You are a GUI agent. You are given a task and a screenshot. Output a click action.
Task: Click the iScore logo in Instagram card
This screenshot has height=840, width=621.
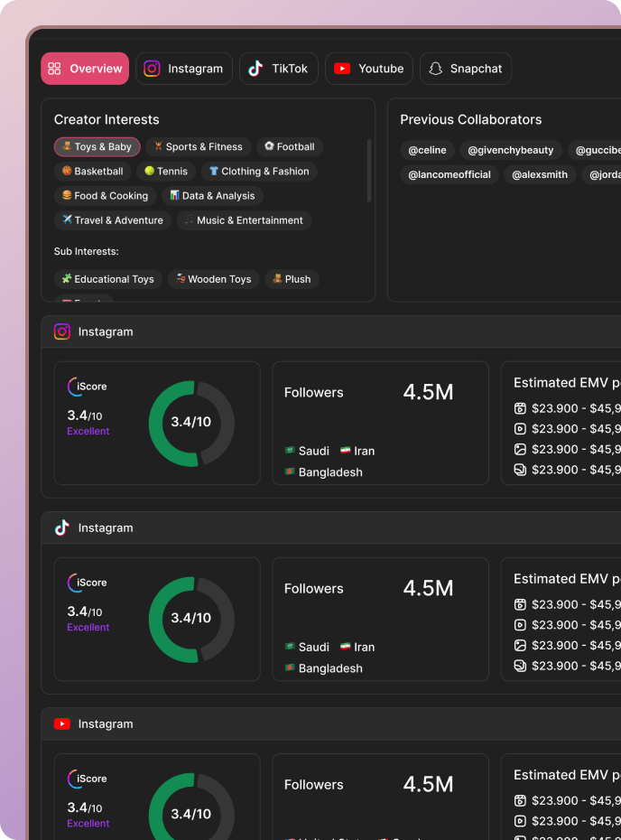click(87, 387)
